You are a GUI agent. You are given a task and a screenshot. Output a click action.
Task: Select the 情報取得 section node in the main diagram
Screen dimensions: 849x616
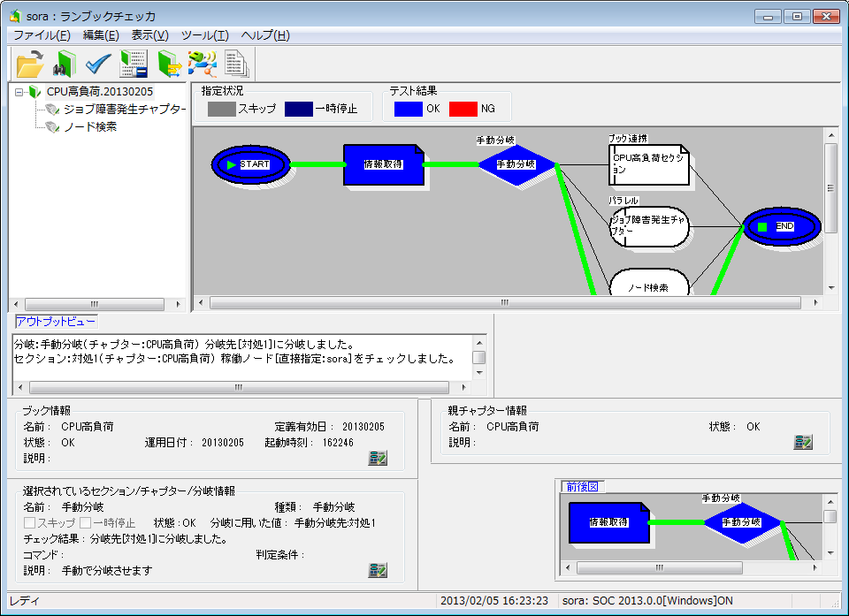pyautogui.click(x=383, y=164)
